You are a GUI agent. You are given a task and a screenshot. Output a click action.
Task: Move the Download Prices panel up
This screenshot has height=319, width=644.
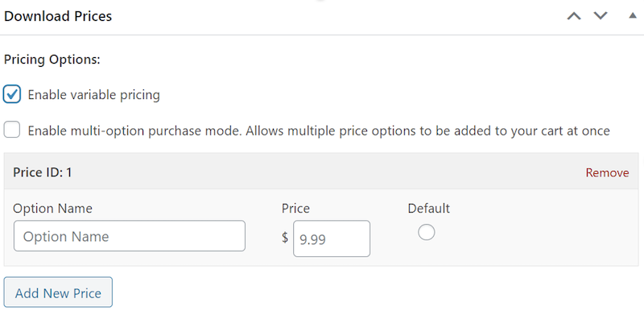coord(574,16)
